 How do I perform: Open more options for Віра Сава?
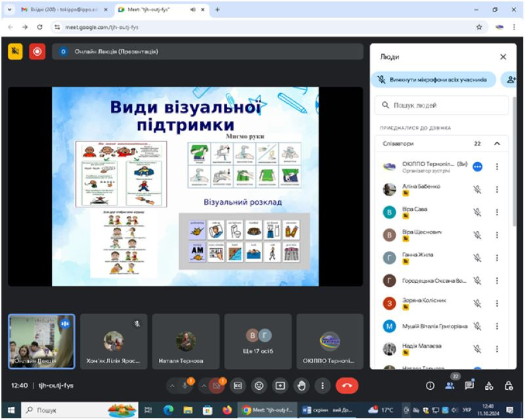(x=497, y=212)
